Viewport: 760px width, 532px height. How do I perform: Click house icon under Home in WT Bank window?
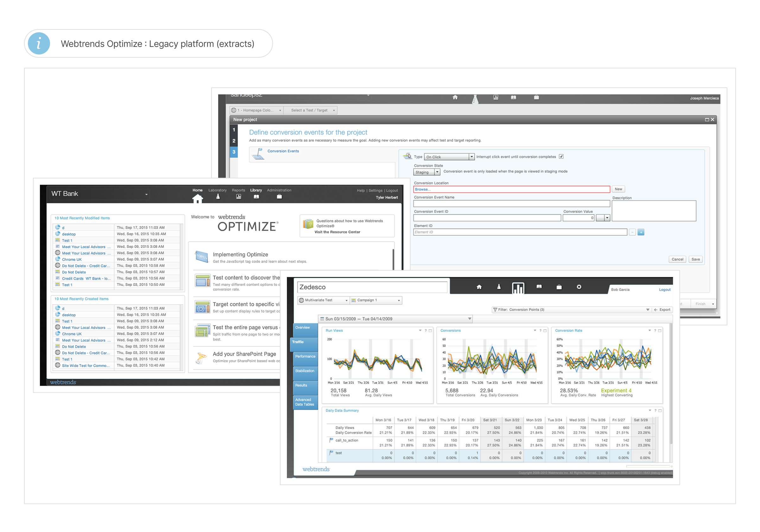click(x=198, y=199)
